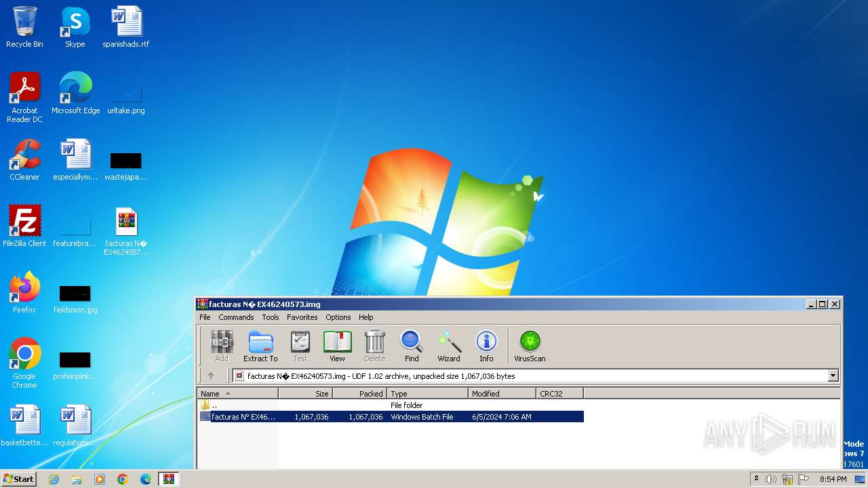The width and height of the screenshot is (868, 488).
Task: Open the Help menu
Action: pos(366,317)
